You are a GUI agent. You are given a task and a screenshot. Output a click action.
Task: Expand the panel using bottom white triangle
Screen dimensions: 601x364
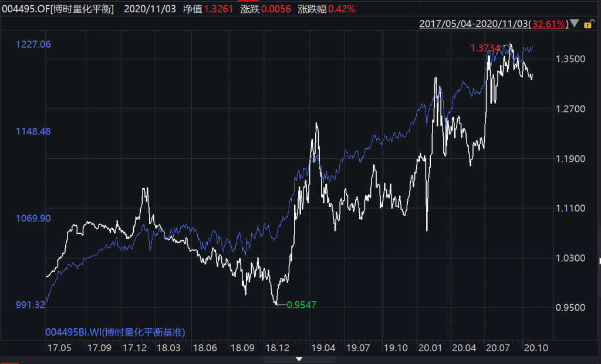pos(300,359)
